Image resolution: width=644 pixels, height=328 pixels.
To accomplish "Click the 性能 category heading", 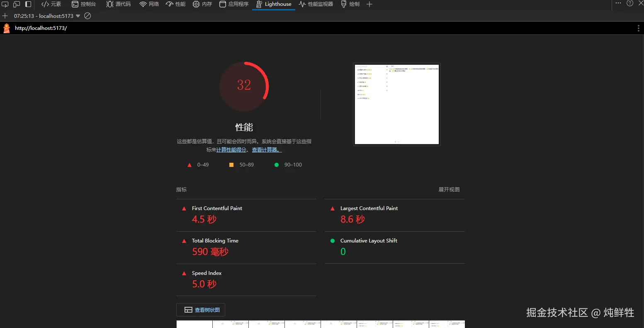I will click(x=244, y=127).
